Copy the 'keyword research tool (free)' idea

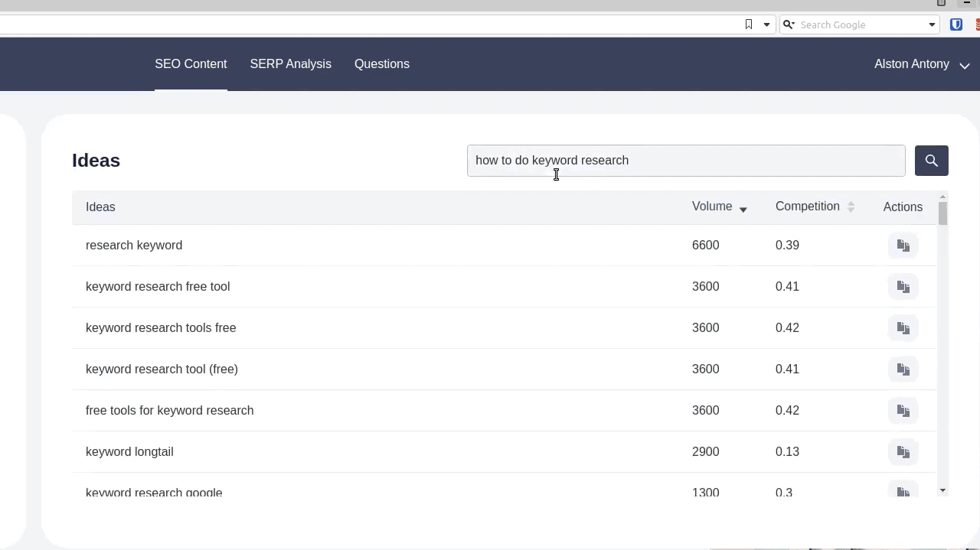click(903, 369)
